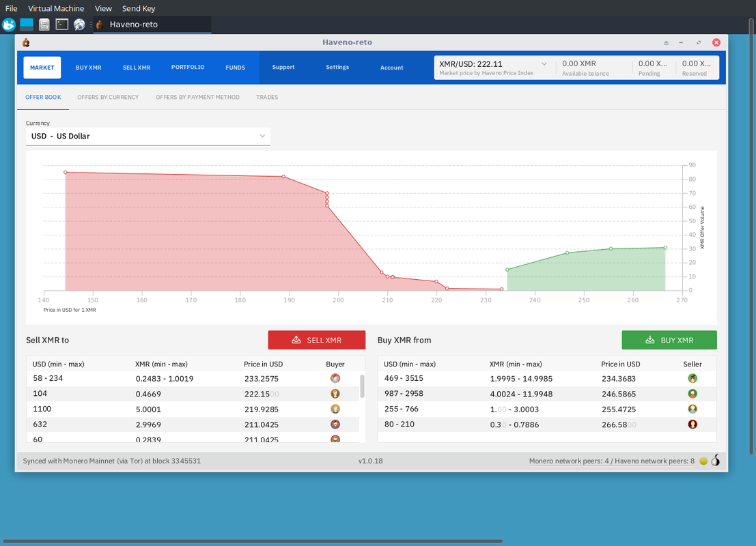This screenshot has width=756, height=546.
Task: Launch the terminal icon in the taskbar
Action: point(62,24)
